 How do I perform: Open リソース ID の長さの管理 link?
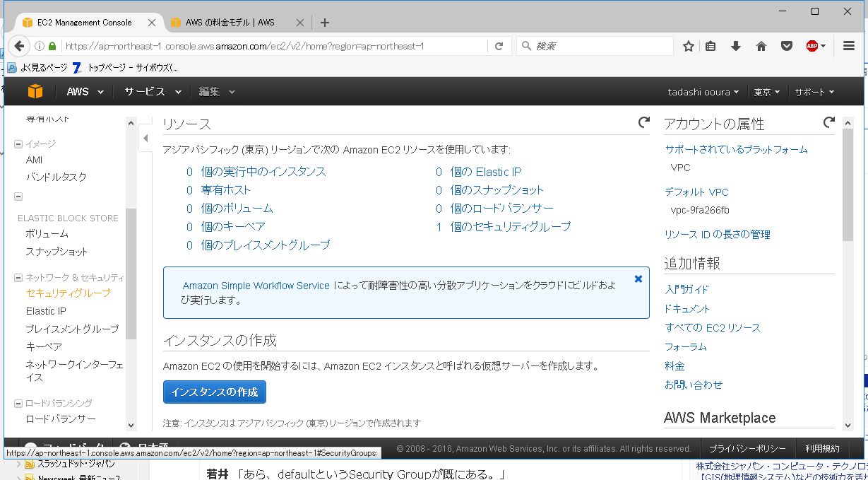click(718, 234)
